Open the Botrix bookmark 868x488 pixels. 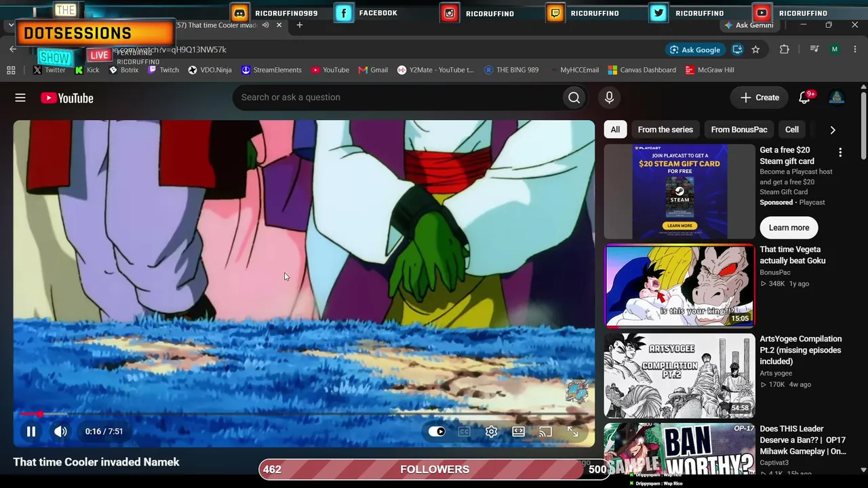[123, 70]
